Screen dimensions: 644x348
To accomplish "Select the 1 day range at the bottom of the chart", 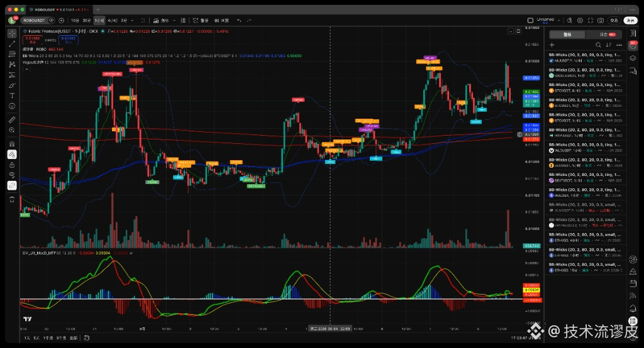I will 27,338.
